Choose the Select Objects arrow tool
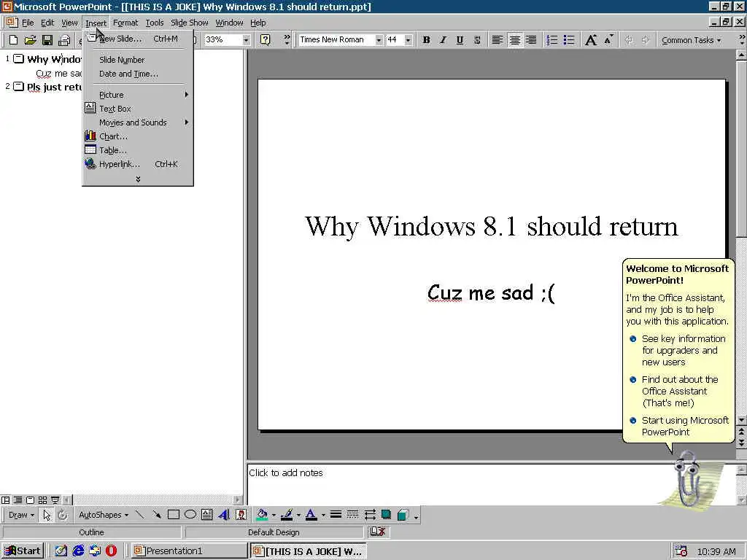This screenshot has width=747, height=560. point(47,515)
